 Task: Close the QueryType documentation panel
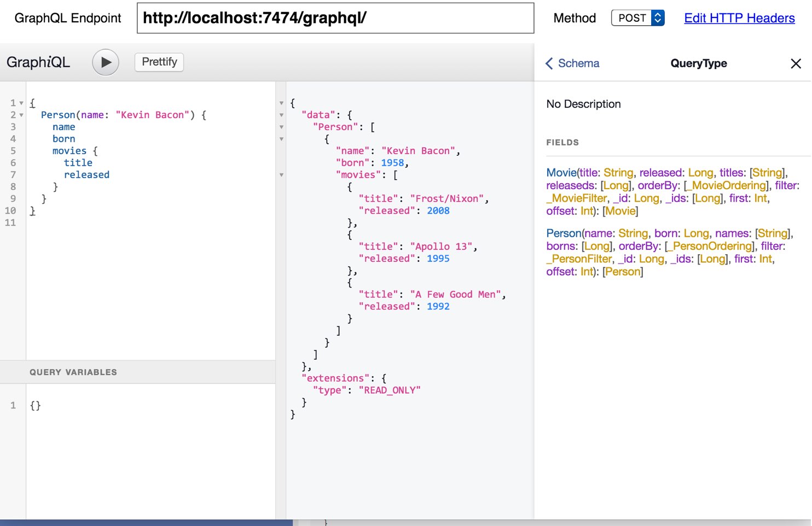click(x=796, y=63)
